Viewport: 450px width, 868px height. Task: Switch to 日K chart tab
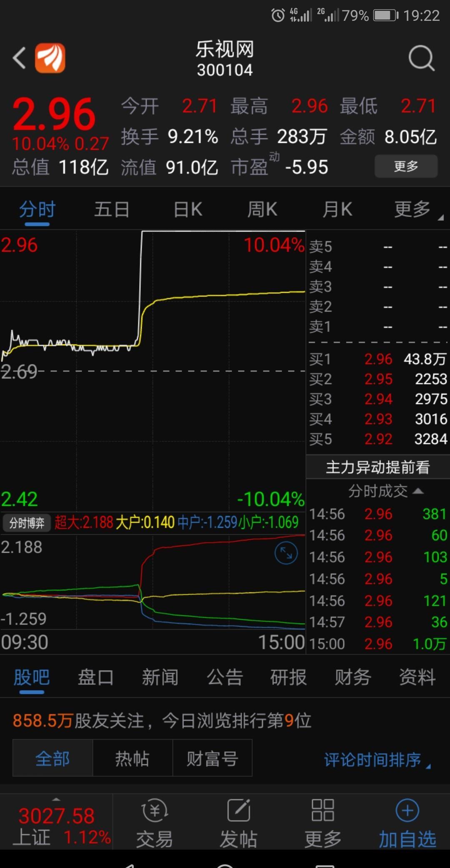tap(188, 210)
